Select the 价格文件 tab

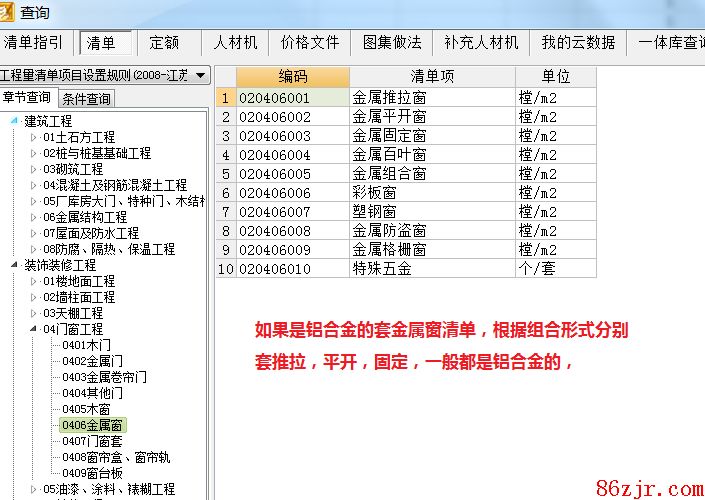pos(310,43)
